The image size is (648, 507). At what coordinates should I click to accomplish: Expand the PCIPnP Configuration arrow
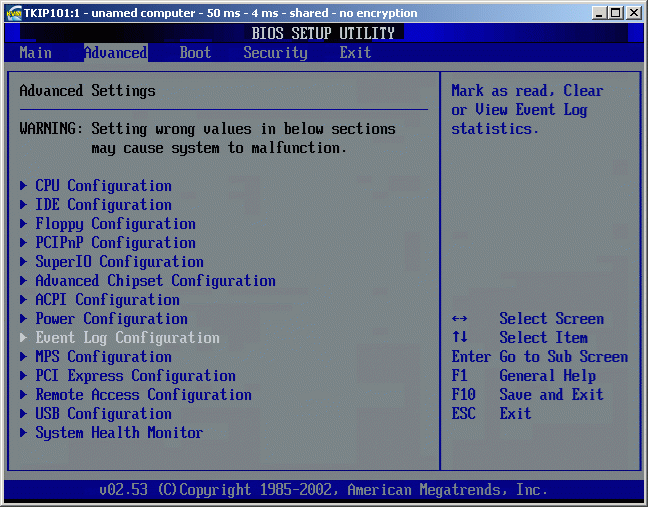[24, 243]
